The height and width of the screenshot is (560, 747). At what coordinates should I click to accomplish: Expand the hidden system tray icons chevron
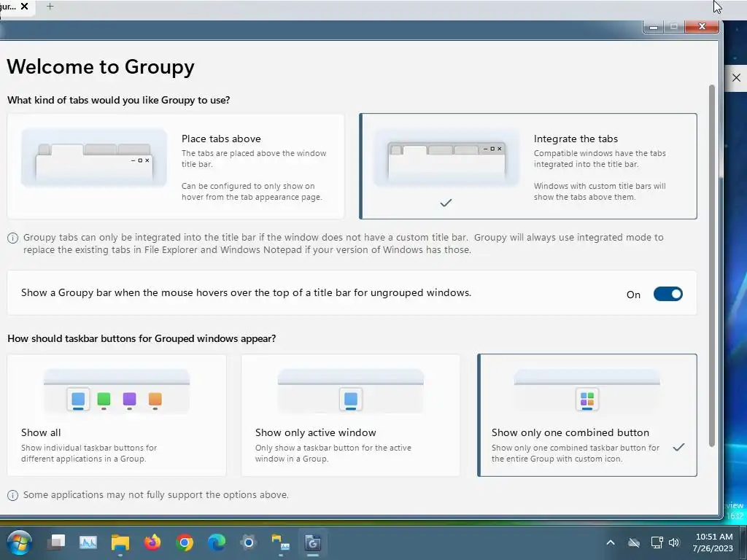pos(611,542)
